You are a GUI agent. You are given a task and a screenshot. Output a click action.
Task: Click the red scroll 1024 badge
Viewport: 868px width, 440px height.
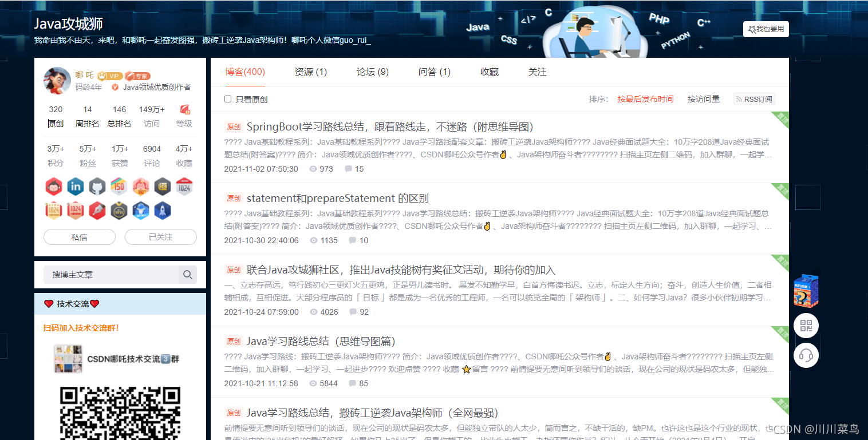[x=76, y=211]
